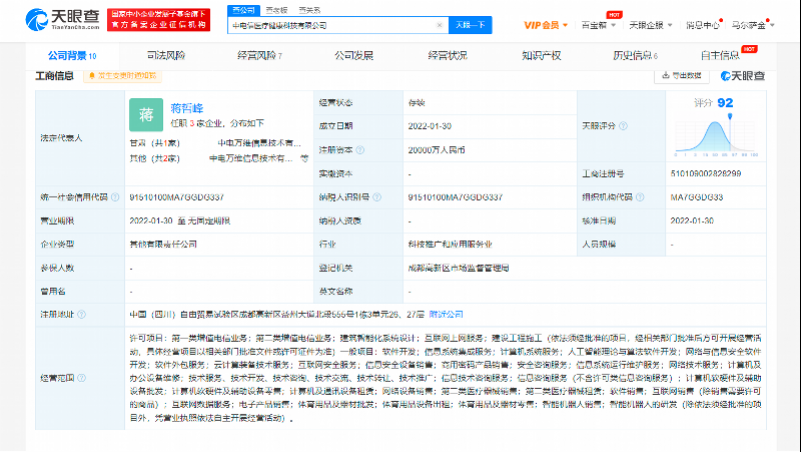Viewport: 801px width, 452px height.
Task: Open help icon beside 经营范围
Action: pyautogui.click(x=81, y=378)
